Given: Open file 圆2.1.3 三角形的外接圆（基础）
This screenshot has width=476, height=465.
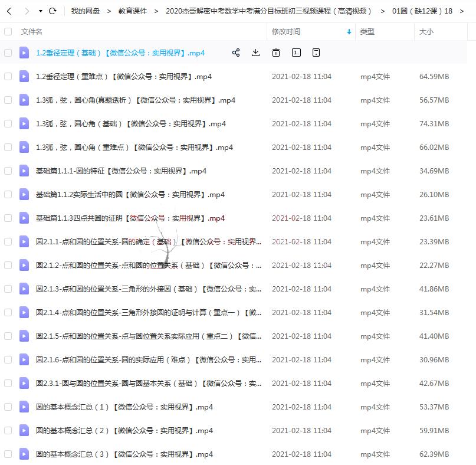Looking at the screenshot, I should point(149,289).
